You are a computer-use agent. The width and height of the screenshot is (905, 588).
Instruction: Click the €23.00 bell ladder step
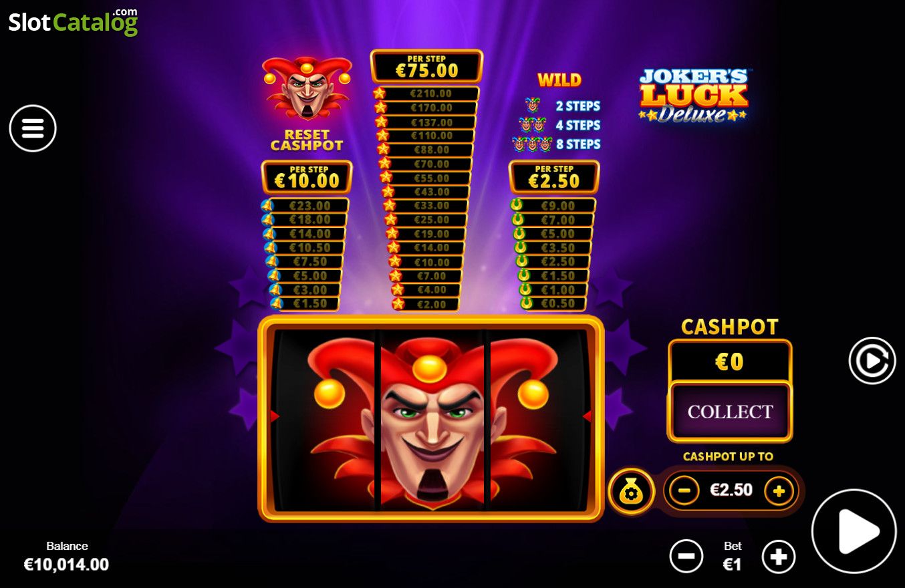(305, 206)
